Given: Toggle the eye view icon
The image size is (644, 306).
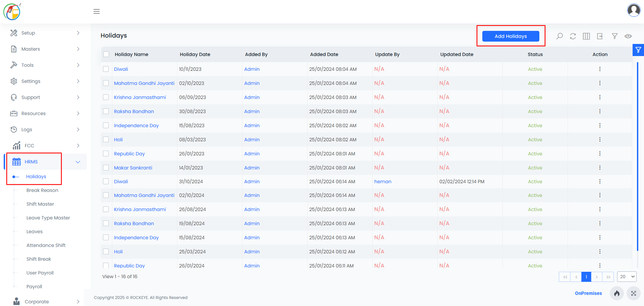Looking at the screenshot, I should [x=628, y=36].
